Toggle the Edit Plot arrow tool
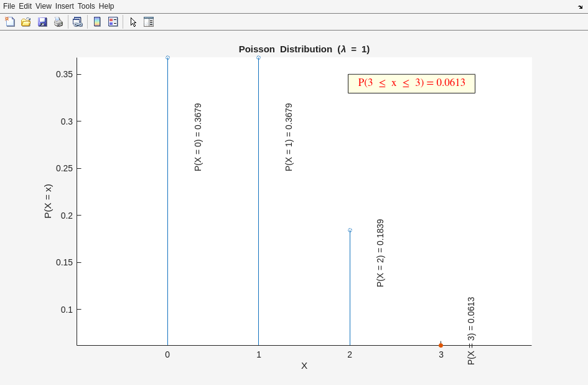The height and width of the screenshot is (385, 588). pos(133,22)
